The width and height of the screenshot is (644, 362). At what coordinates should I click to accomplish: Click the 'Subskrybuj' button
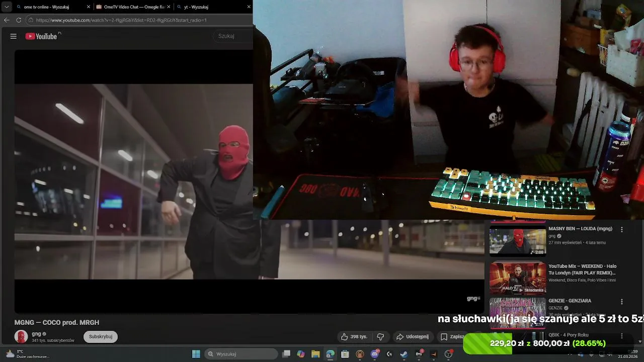click(101, 336)
